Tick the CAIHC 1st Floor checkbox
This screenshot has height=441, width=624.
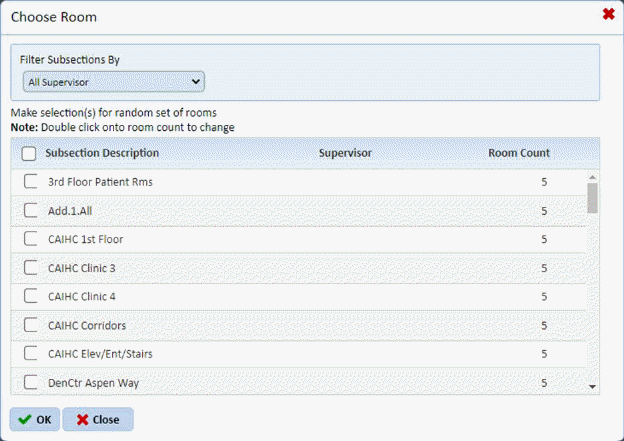pos(31,239)
